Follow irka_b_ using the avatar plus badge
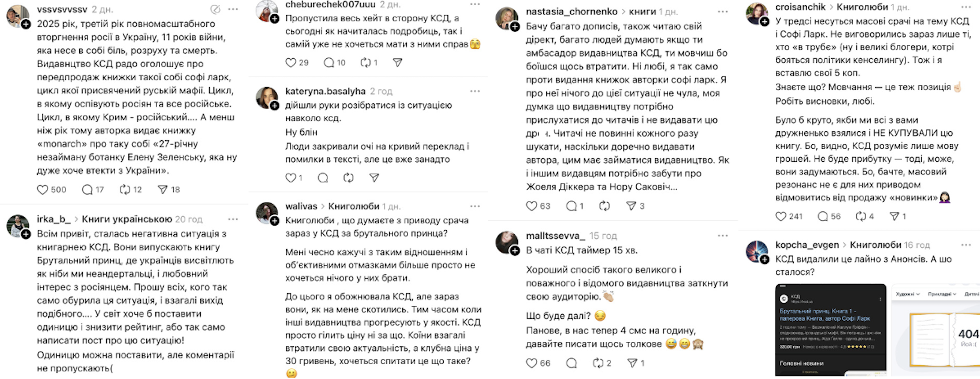The image size is (980, 379). (x=26, y=234)
